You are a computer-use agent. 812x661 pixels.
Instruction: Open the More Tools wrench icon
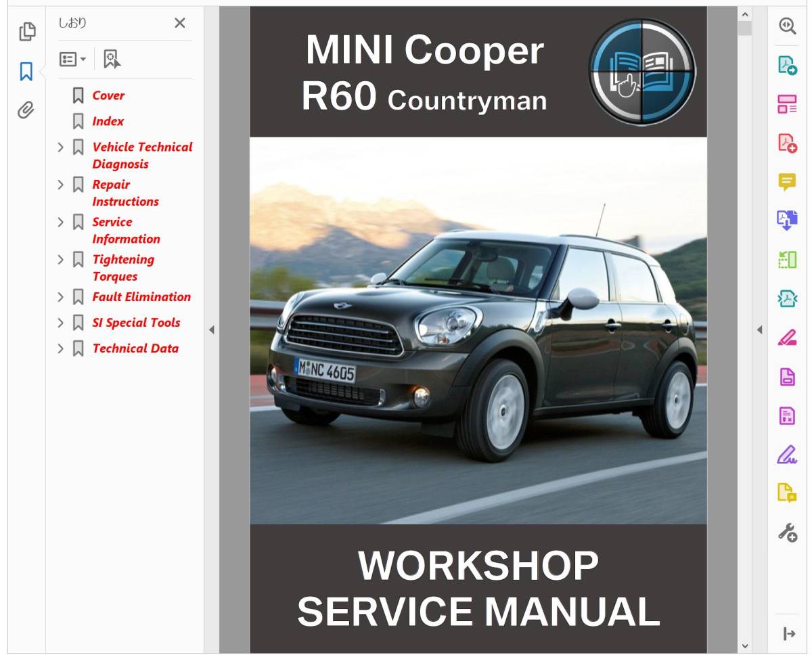pyautogui.click(x=787, y=532)
